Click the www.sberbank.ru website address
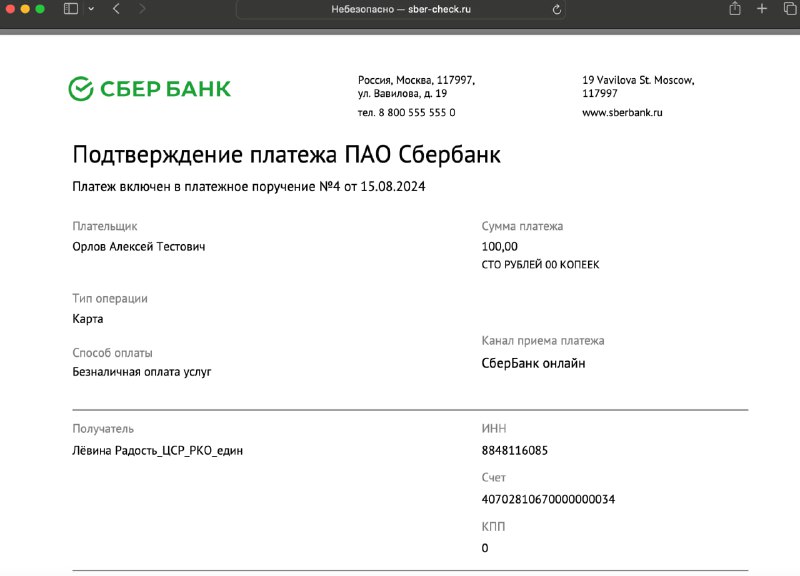Viewport: 800px width, 576px height. point(622,113)
